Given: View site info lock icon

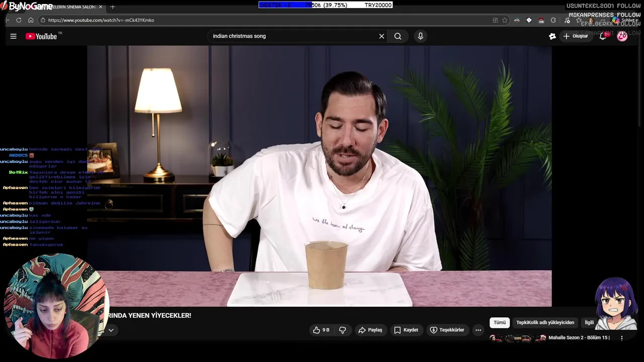Looking at the screenshot, I should point(43,20).
